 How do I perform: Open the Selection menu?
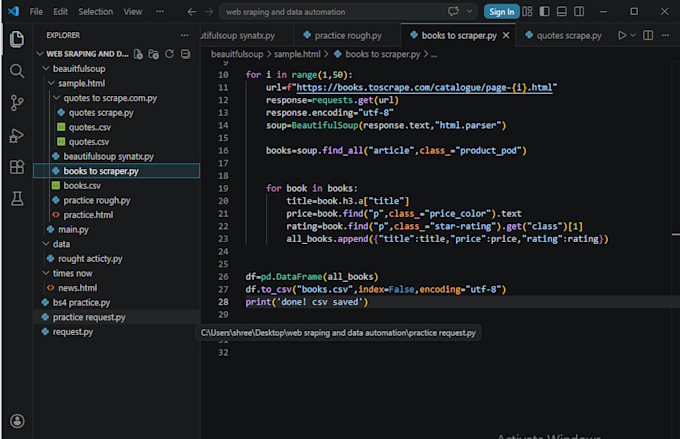(95, 12)
